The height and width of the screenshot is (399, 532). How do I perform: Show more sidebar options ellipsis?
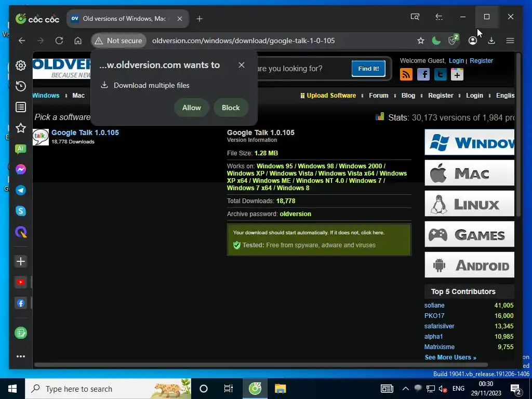[21, 356]
